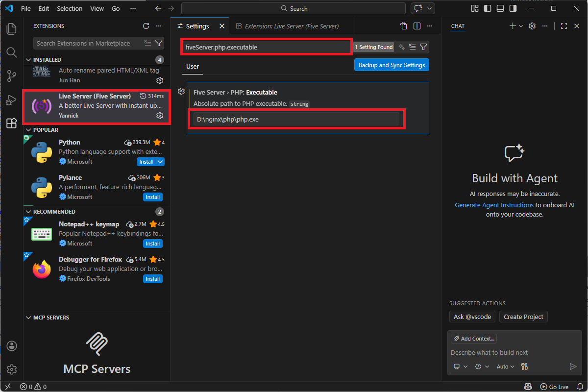Toggle the secondary side bar layout icon

[x=513, y=8]
